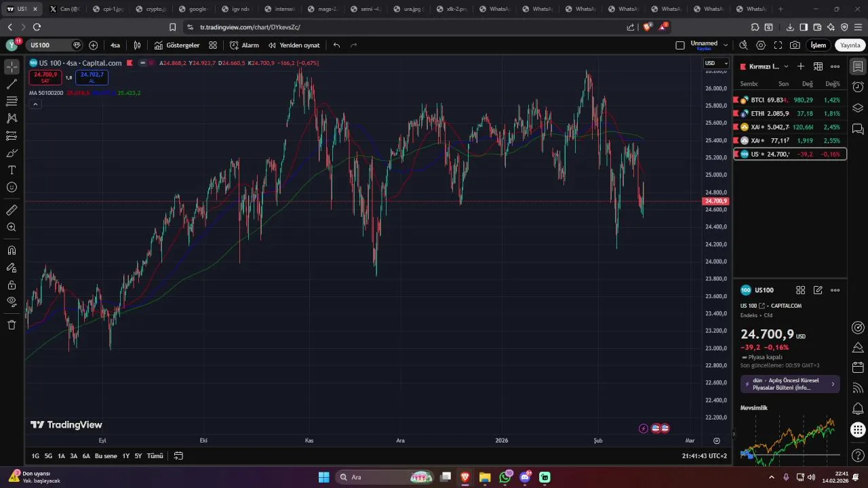The height and width of the screenshot is (488, 868).
Task: Click the Yayınla publish button
Action: (x=850, y=45)
